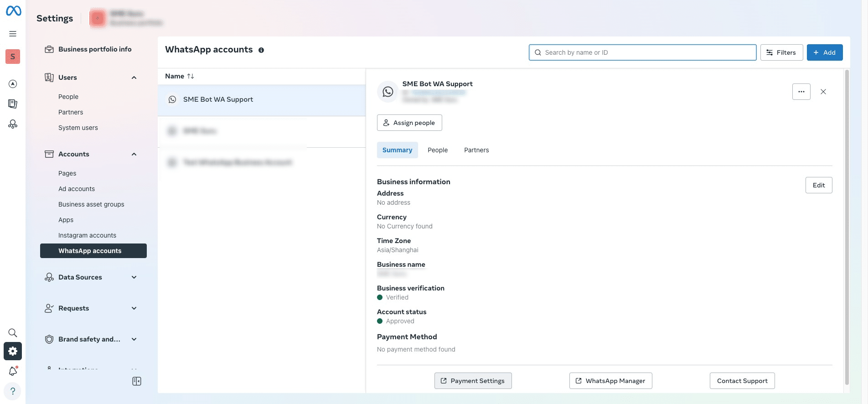
Task: Click the Requests section icon
Action: click(x=49, y=308)
